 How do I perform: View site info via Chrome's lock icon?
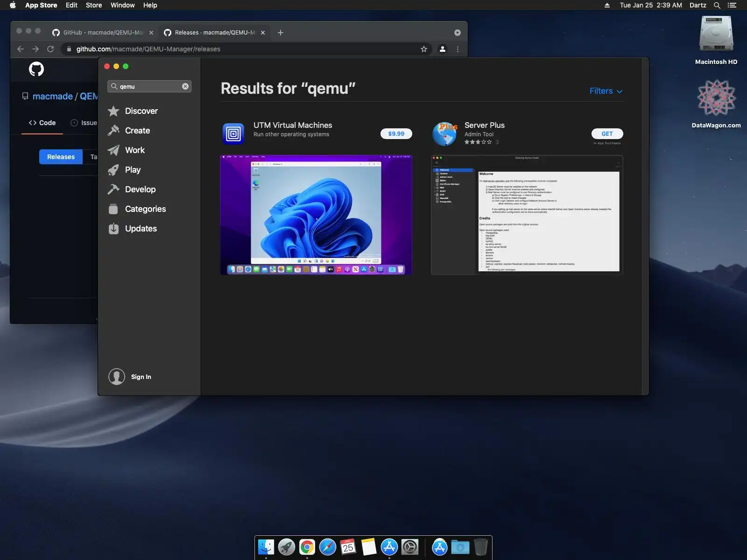click(69, 49)
